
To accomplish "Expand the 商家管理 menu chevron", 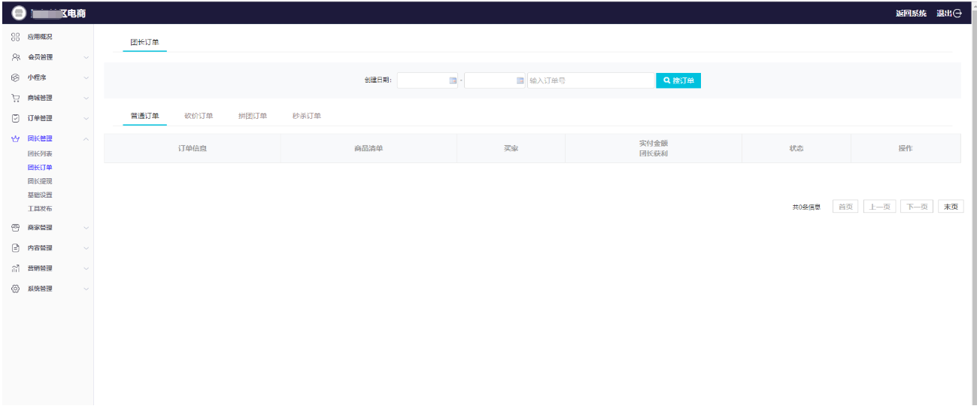I will [86, 229].
